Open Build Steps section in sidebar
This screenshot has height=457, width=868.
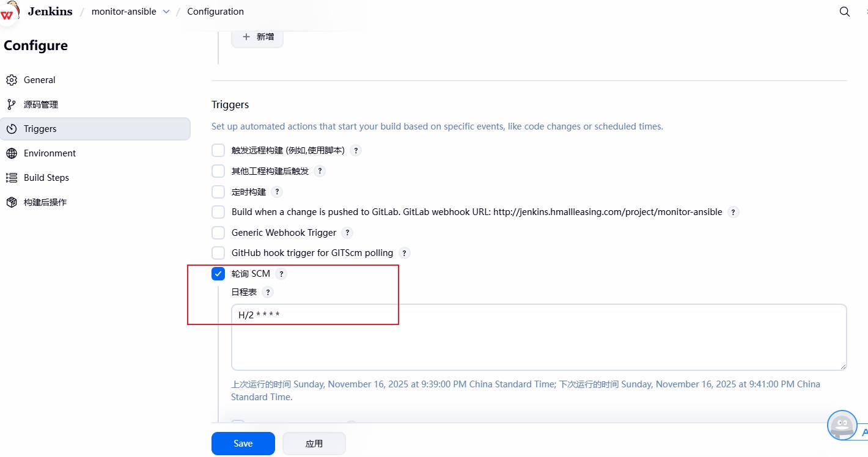point(46,178)
